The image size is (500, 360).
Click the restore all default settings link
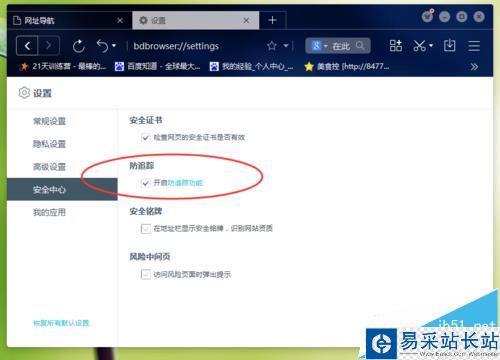click(61, 323)
